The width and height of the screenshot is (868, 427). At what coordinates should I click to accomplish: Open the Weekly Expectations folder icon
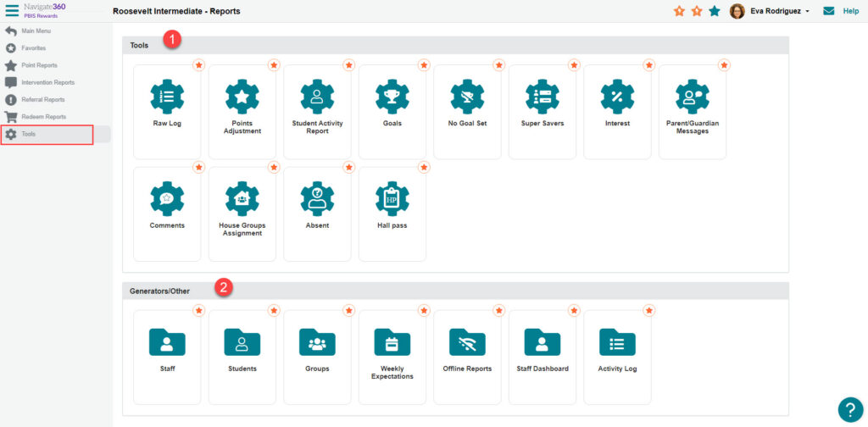tap(392, 342)
